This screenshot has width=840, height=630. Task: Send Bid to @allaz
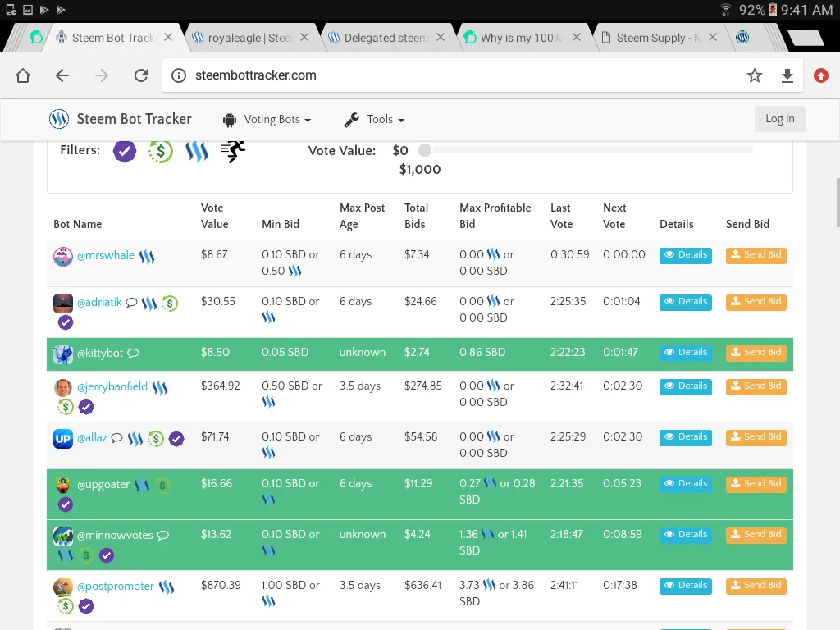pyautogui.click(x=756, y=437)
